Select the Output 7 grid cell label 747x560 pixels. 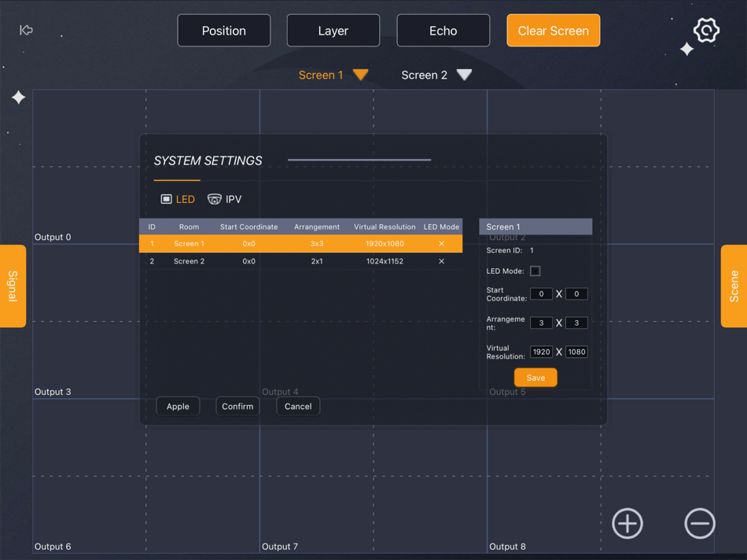[x=280, y=546]
